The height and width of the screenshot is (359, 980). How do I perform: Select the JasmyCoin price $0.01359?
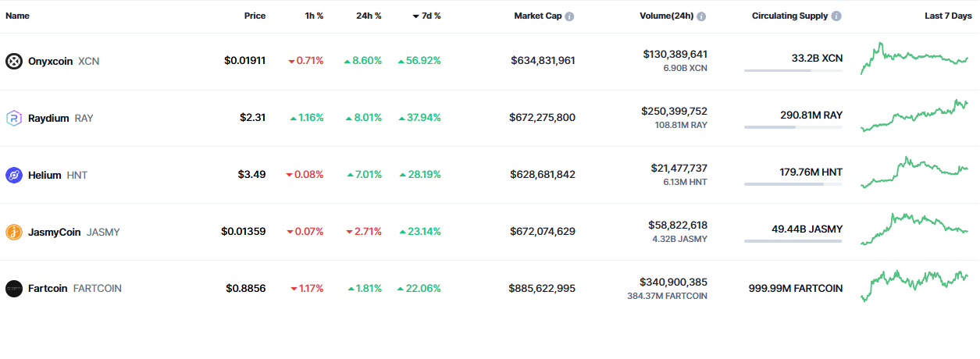coord(244,232)
